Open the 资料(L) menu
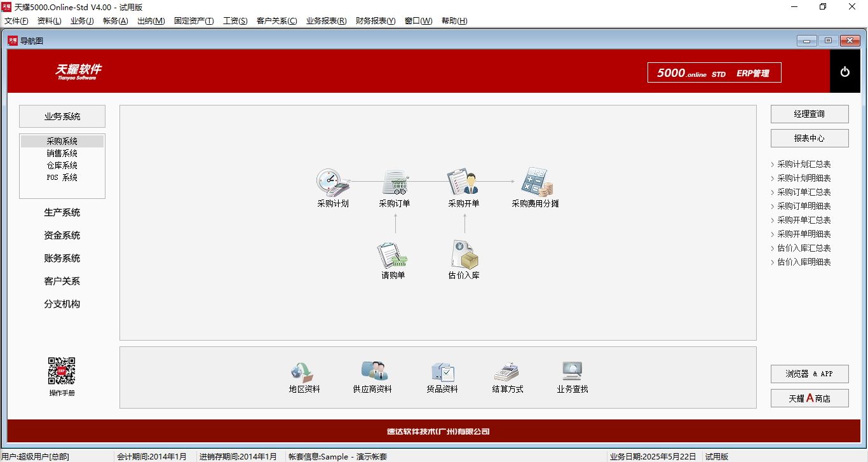 [x=50, y=21]
